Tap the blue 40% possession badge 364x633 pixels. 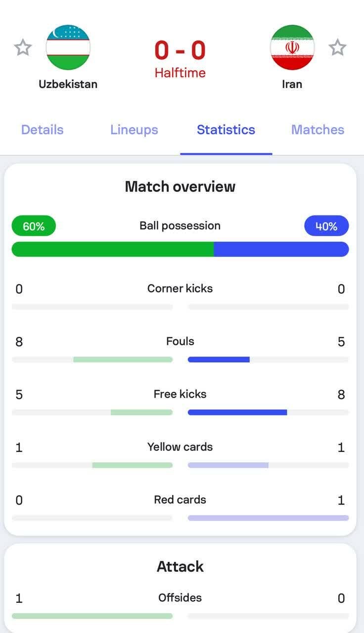(x=326, y=226)
